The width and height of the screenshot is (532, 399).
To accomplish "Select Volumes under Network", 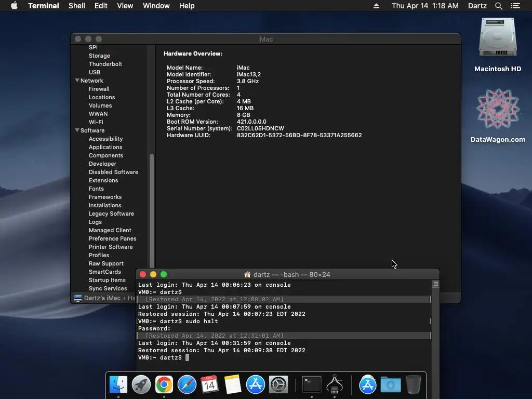I will point(100,105).
